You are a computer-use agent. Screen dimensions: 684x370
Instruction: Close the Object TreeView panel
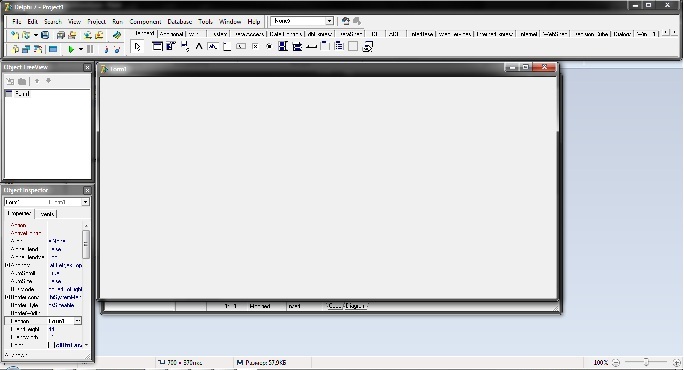pyautogui.click(x=87, y=67)
